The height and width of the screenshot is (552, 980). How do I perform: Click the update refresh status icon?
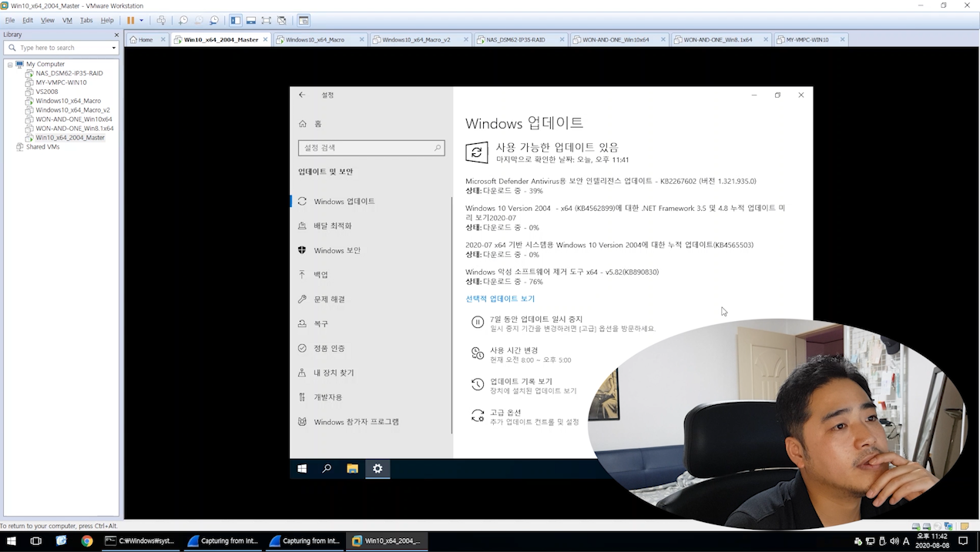point(476,152)
